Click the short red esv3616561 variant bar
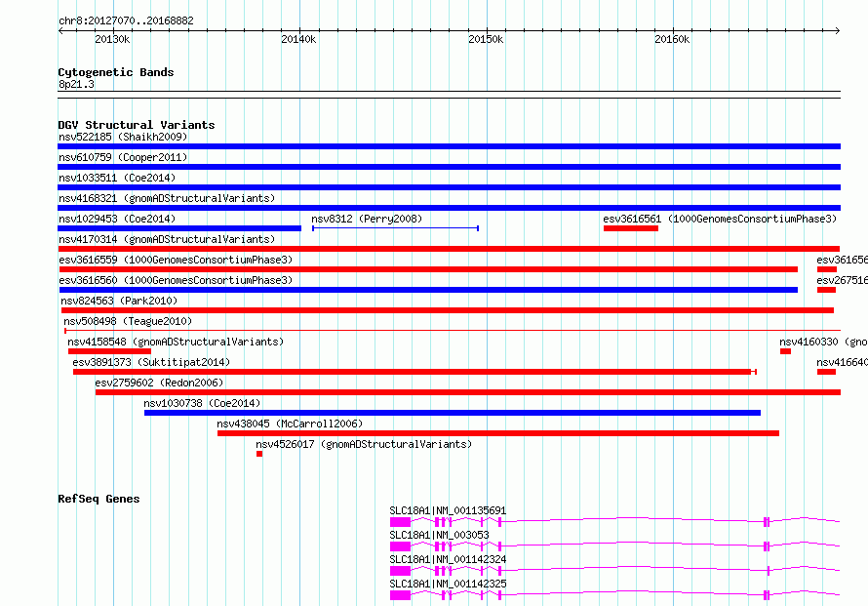The height and width of the screenshot is (606, 868). [631, 228]
